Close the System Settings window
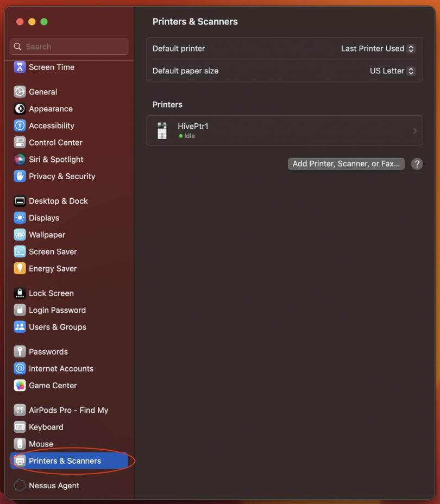The image size is (440, 504). 20,22
